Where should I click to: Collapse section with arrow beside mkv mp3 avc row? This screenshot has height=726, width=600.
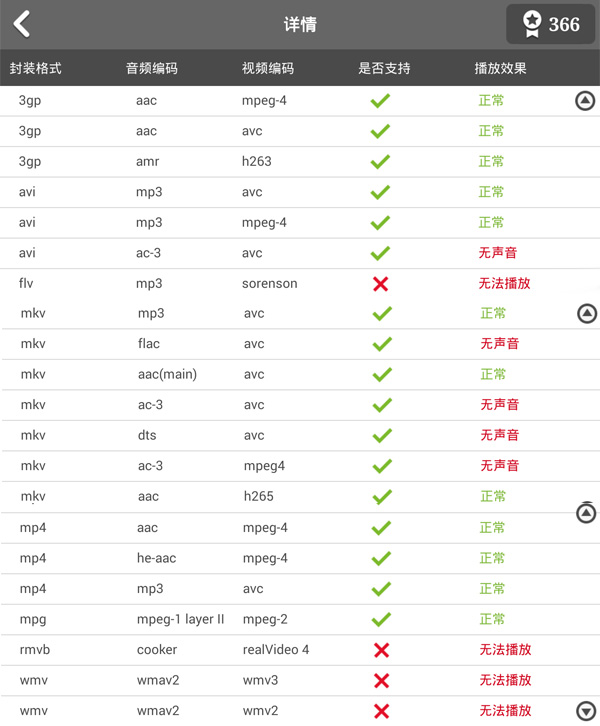[587, 313]
